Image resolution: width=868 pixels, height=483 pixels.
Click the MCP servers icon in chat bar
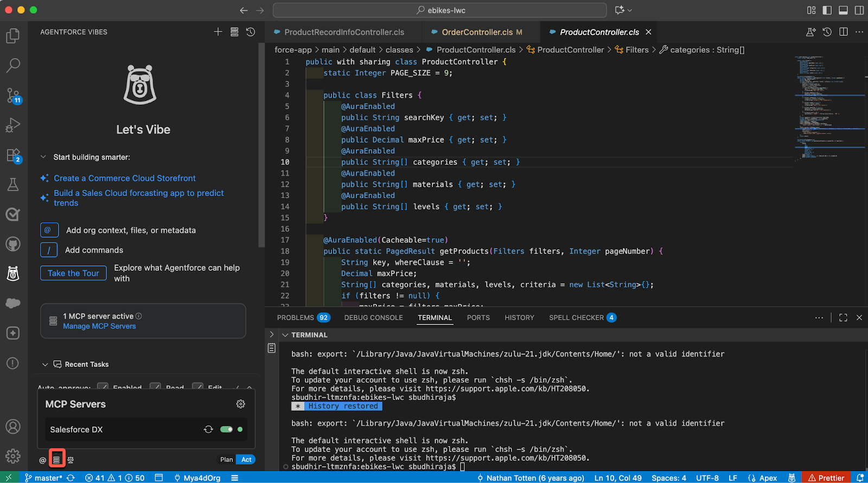(56, 459)
